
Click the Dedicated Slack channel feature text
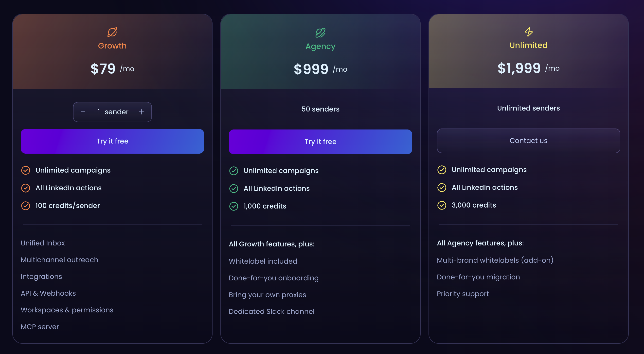coord(271,311)
